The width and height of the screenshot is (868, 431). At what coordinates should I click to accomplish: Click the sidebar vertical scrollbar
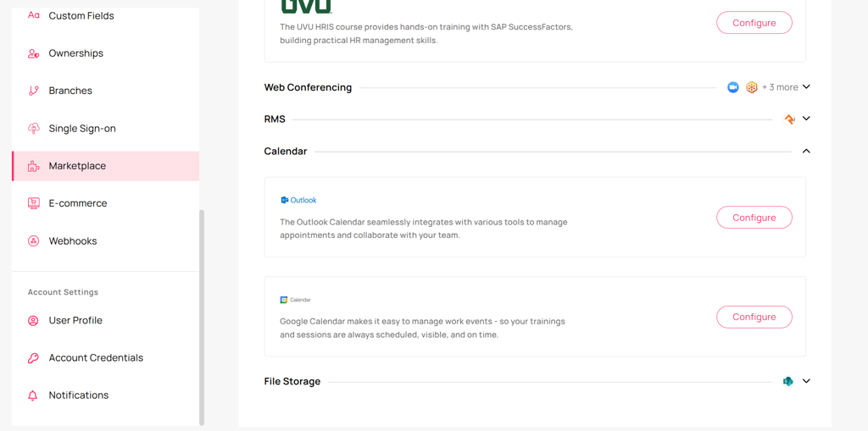pos(202,317)
